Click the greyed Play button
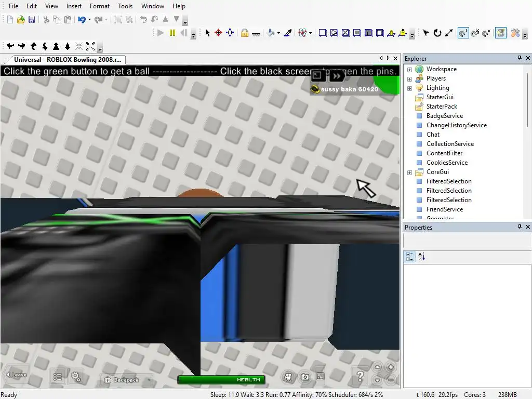 [x=161, y=33]
